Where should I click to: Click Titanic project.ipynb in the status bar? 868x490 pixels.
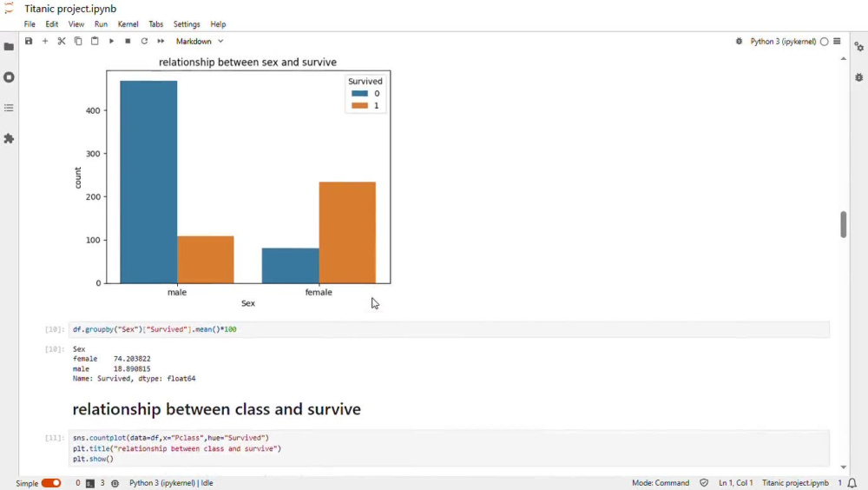[795, 483]
